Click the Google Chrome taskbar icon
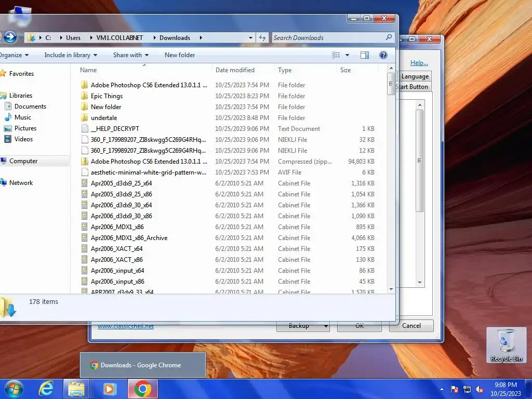Screen dimensions: 532x399 coord(143,389)
